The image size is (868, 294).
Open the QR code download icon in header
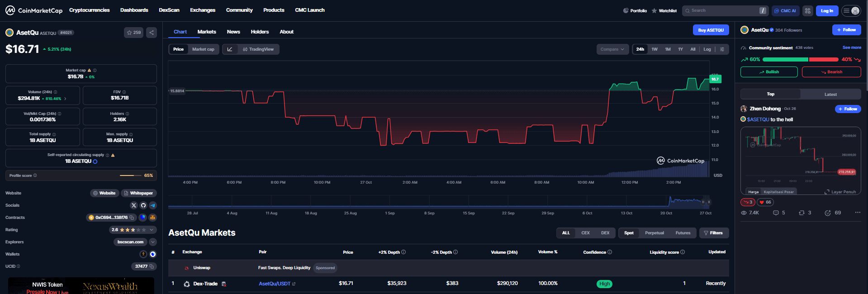pos(808,10)
